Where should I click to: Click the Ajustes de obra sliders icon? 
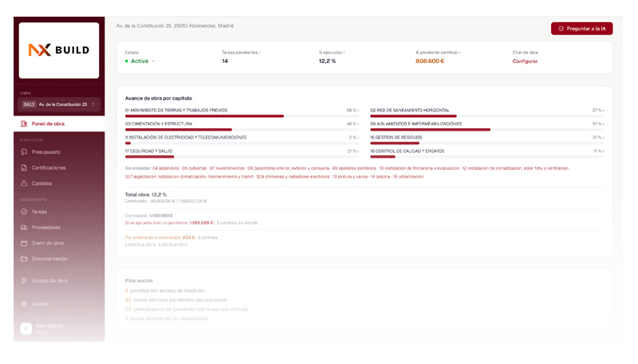(24, 280)
